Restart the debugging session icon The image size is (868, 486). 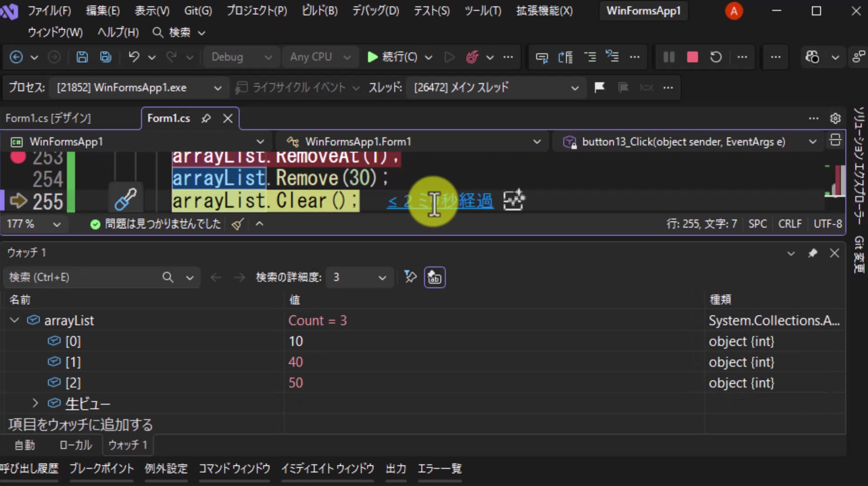[716, 57]
